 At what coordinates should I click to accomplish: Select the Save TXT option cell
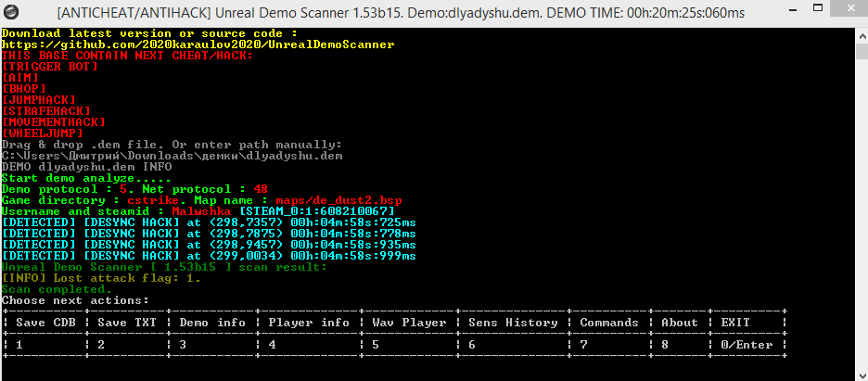127,323
